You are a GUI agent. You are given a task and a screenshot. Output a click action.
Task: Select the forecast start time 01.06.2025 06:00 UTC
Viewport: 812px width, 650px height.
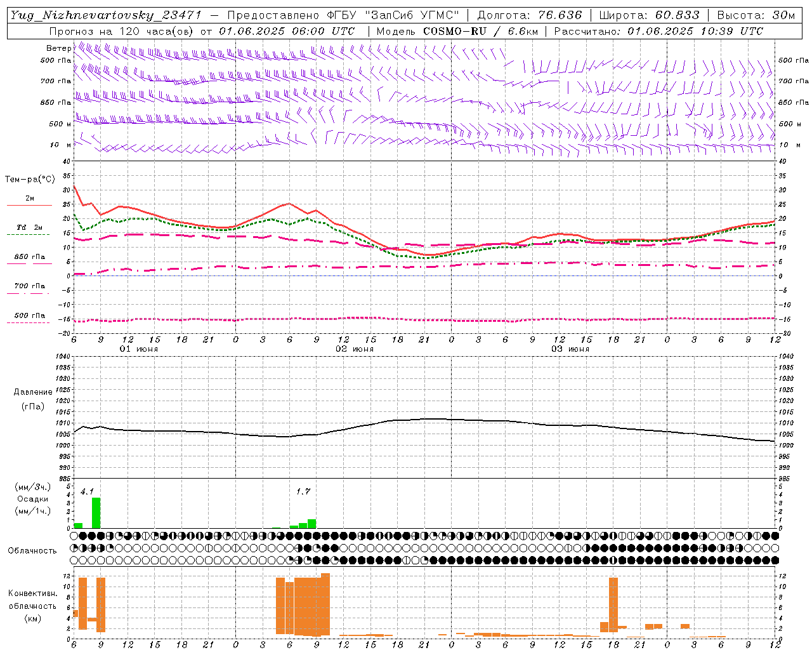coord(287,30)
